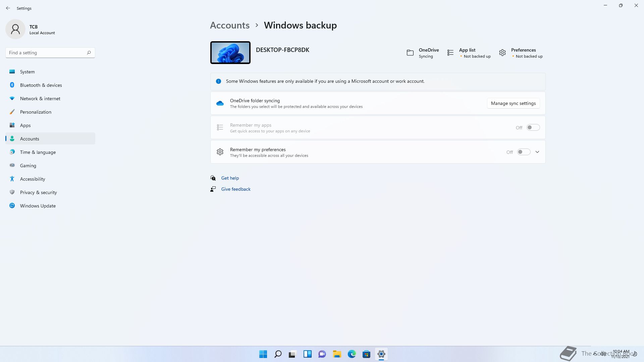Select the Accounts category
Screen dimensions: 644x362
click(50, 138)
